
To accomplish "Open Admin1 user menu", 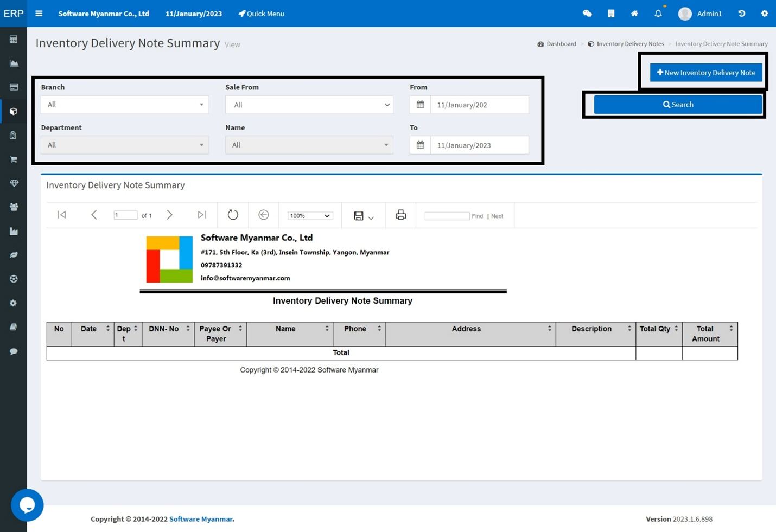I will [x=700, y=14].
